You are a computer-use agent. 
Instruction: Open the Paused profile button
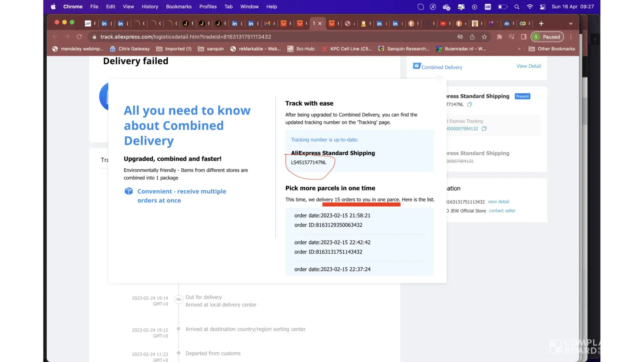point(547,37)
